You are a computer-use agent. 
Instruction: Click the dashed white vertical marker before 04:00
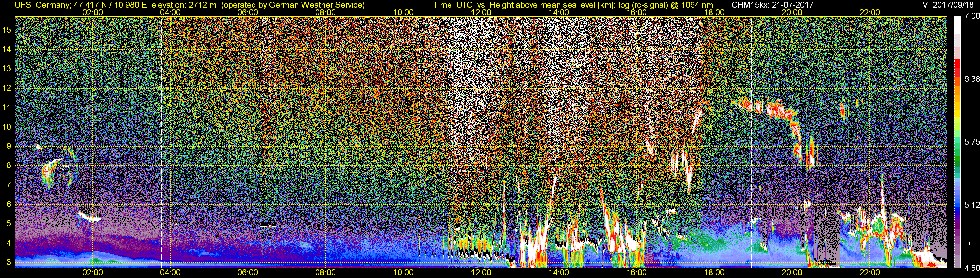pyautogui.click(x=162, y=142)
